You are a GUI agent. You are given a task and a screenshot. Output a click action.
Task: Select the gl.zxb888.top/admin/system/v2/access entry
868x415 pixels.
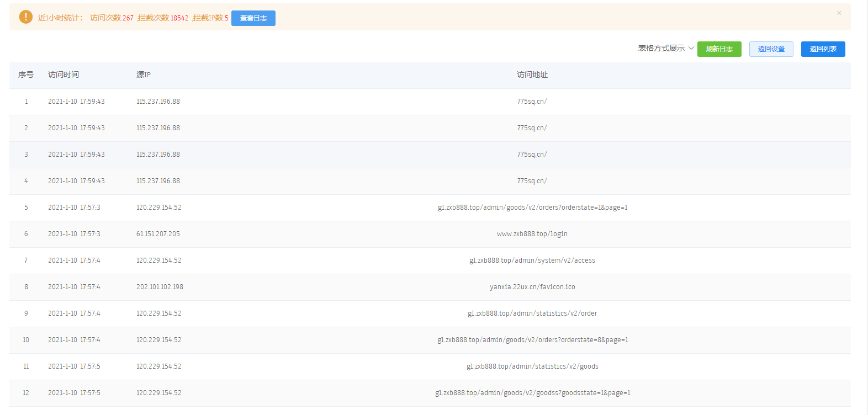(532, 260)
